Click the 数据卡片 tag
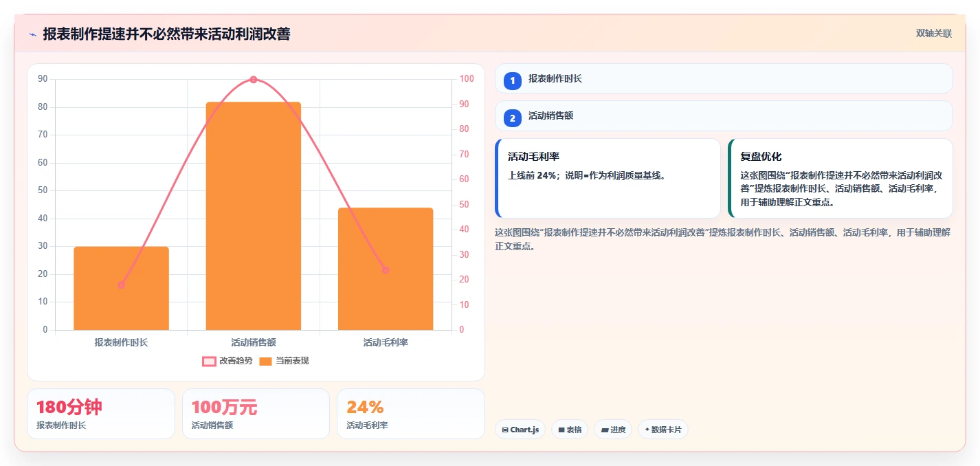Viewport: 980px width, 466px height. (x=663, y=430)
